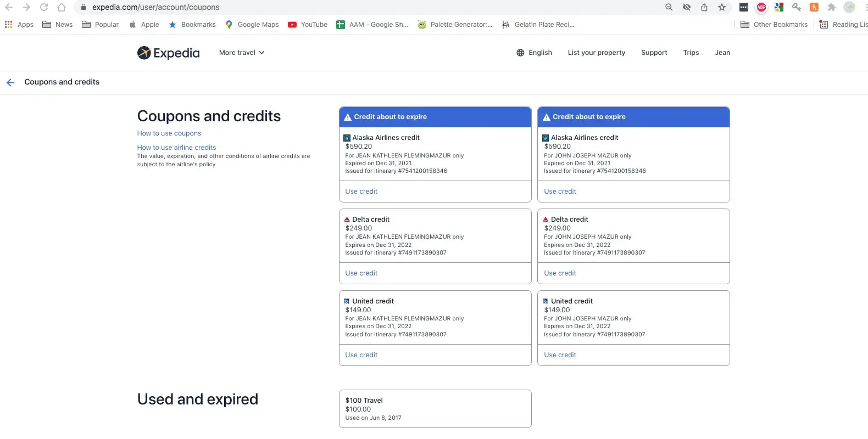The width and height of the screenshot is (868, 439).
Task: Click the globe language icon
Action: [x=520, y=53]
